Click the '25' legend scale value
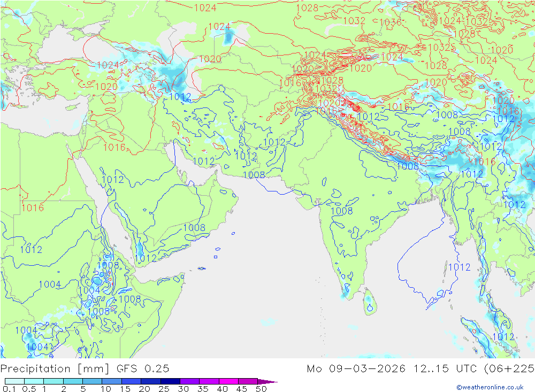The height and width of the screenshot is (392, 535). click(x=164, y=389)
